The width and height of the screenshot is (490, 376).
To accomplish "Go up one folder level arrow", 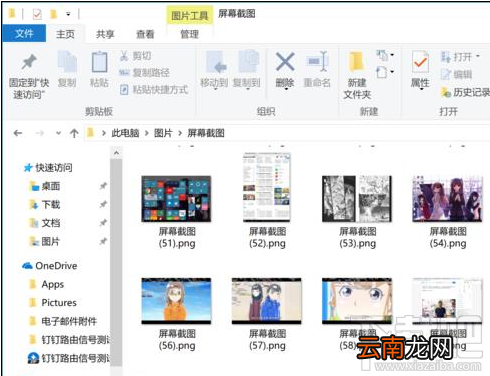I will tap(74, 133).
